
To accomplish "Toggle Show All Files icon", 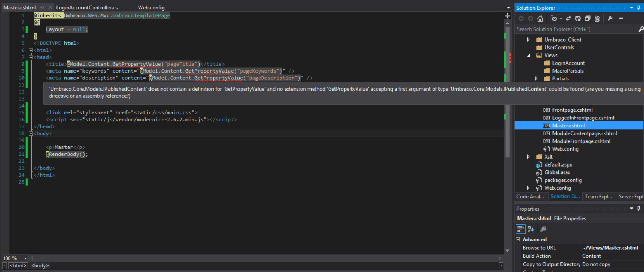I will pos(597,19).
